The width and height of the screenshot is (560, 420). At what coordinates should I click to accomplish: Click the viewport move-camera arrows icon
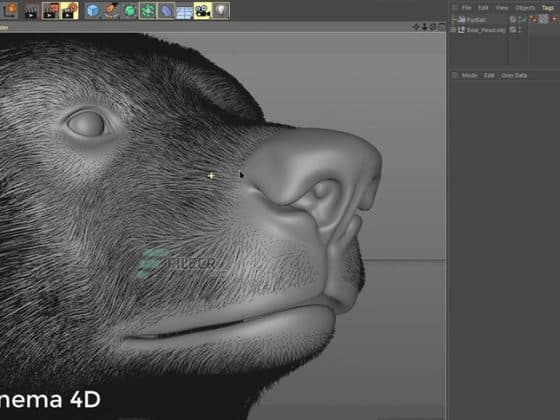coord(416,27)
